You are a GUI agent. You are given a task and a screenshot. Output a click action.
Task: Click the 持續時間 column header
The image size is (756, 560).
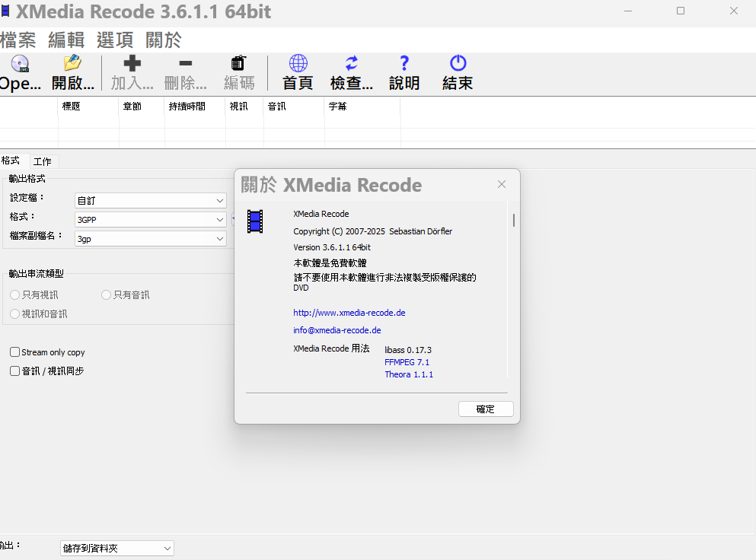195,107
